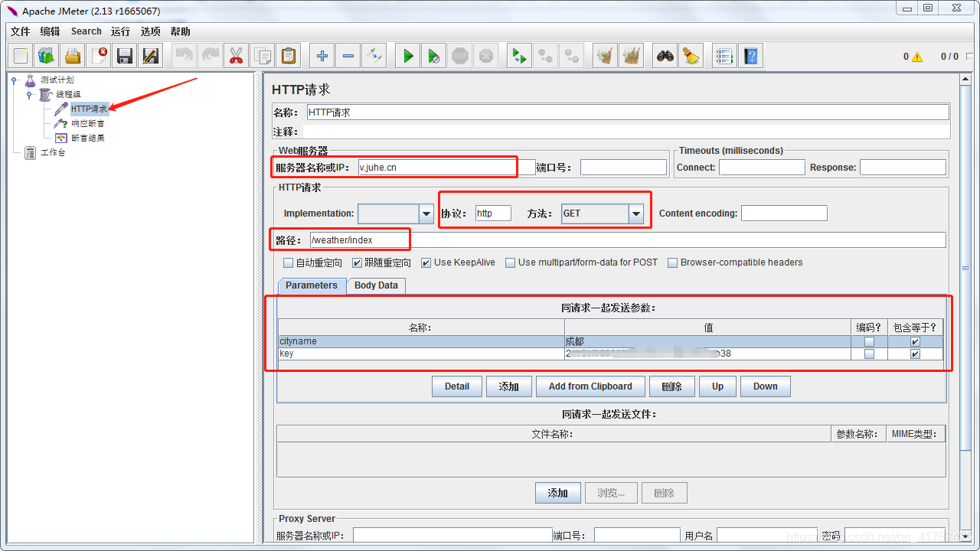
Task: Click the 路径 field containing /weather/index
Action: coord(628,240)
